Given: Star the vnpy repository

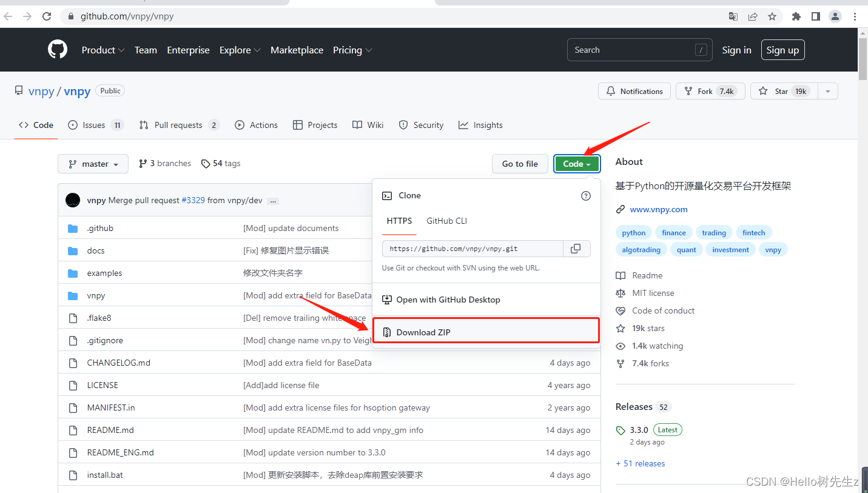Looking at the screenshot, I should tap(784, 92).
